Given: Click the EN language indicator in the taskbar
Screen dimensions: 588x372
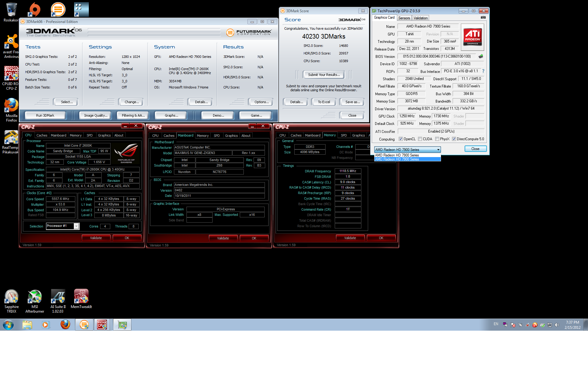Looking at the screenshot, I should click(x=496, y=324).
